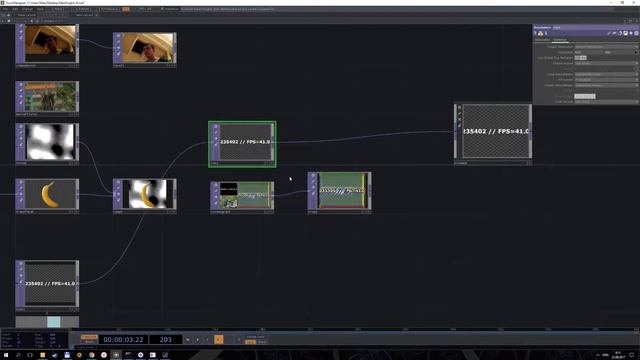Viewport: 640px width, 360px height.
Task: Jump to timeline start with the rewind button
Action: (188, 340)
